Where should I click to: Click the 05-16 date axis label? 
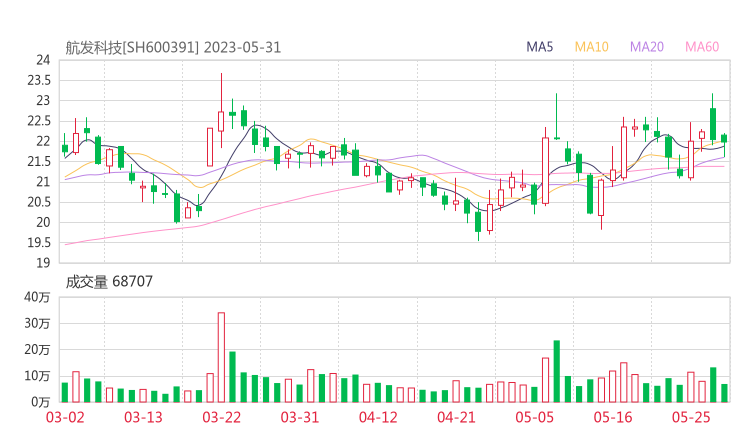tap(613, 417)
